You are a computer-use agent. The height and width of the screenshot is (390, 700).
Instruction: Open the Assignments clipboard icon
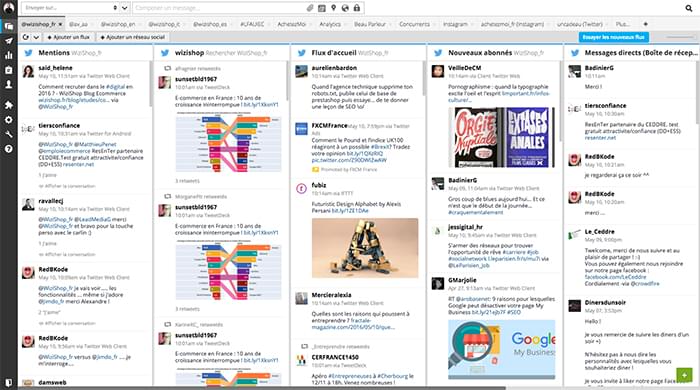[8, 70]
